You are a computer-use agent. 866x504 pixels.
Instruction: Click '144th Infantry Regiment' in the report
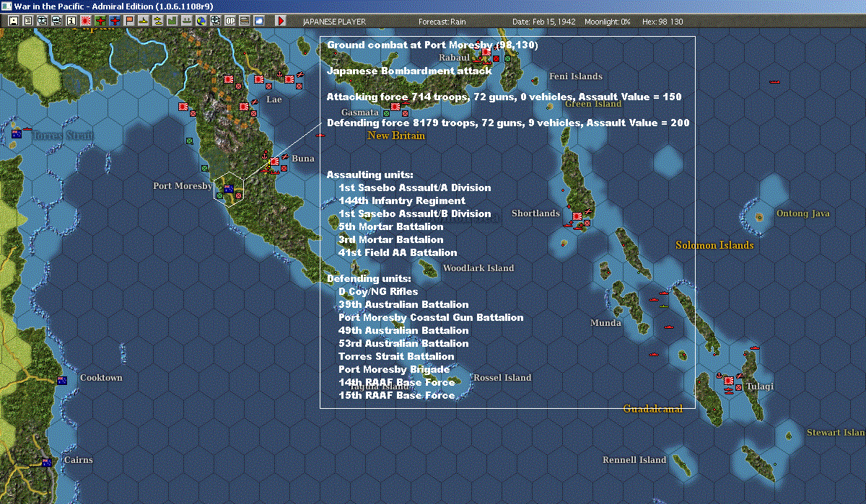(402, 200)
